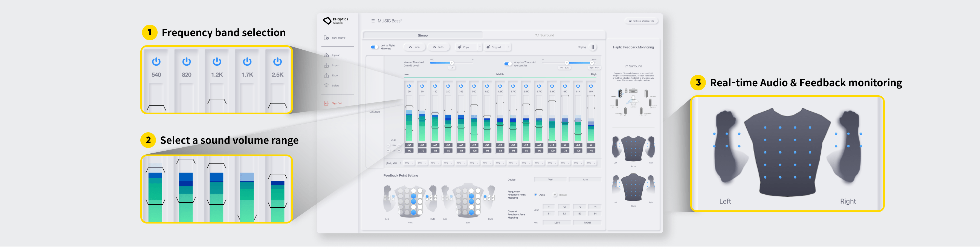Screen dimensions: 980x249
Task: Click the Volume Threshold slider handle
Action: (452, 63)
